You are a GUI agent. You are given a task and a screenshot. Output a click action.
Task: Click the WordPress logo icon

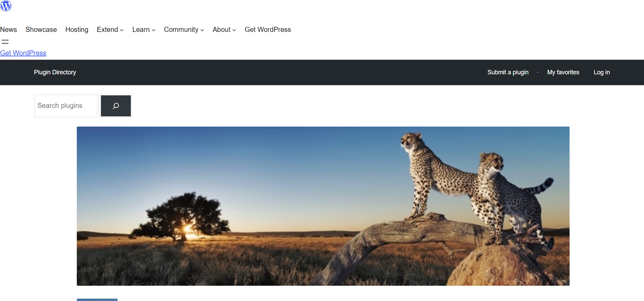click(x=6, y=6)
